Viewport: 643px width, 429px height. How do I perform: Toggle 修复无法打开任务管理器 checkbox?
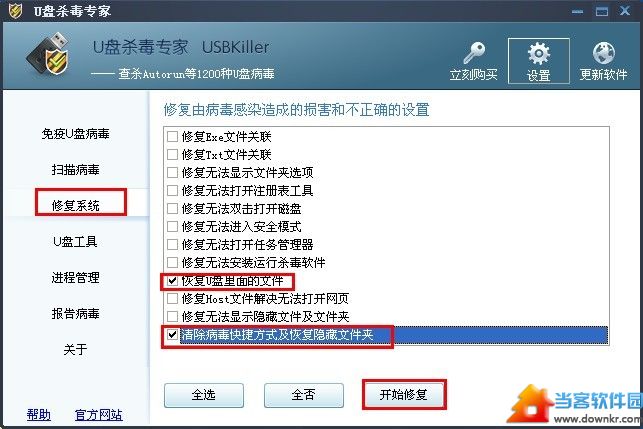pyautogui.click(x=173, y=244)
